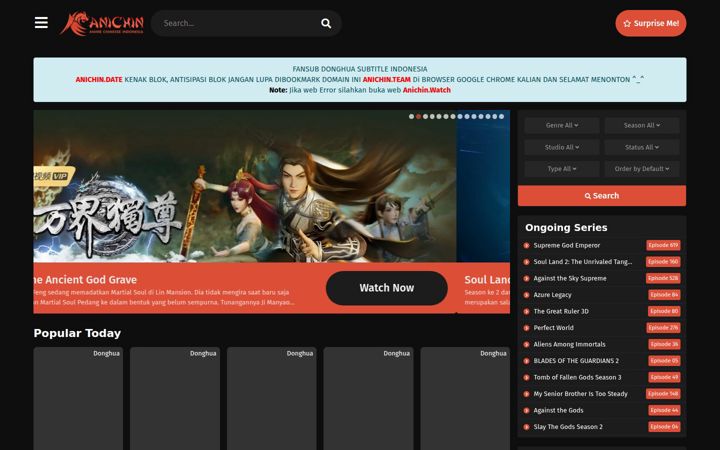
Task: Expand the Studio All dropdown
Action: coord(562,147)
